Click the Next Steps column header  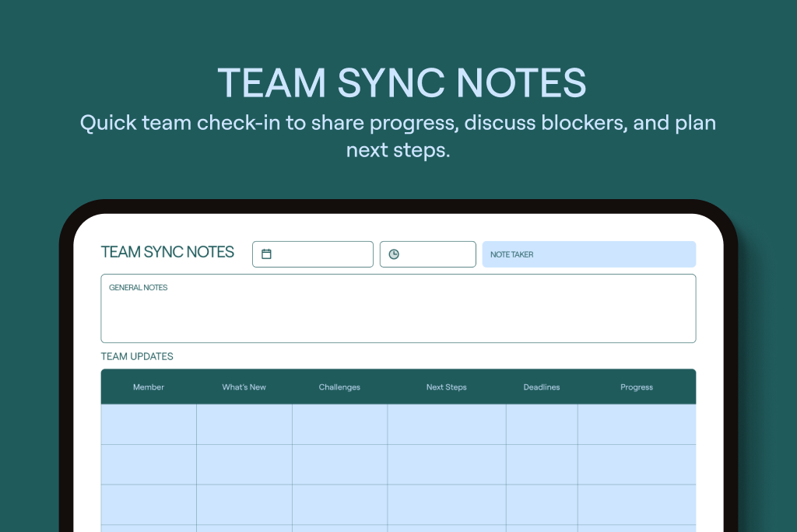coord(446,387)
